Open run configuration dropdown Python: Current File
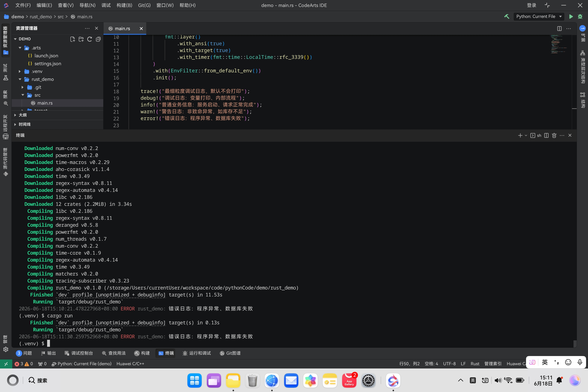588x392 pixels. pyautogui.click(x=539, y=17)
